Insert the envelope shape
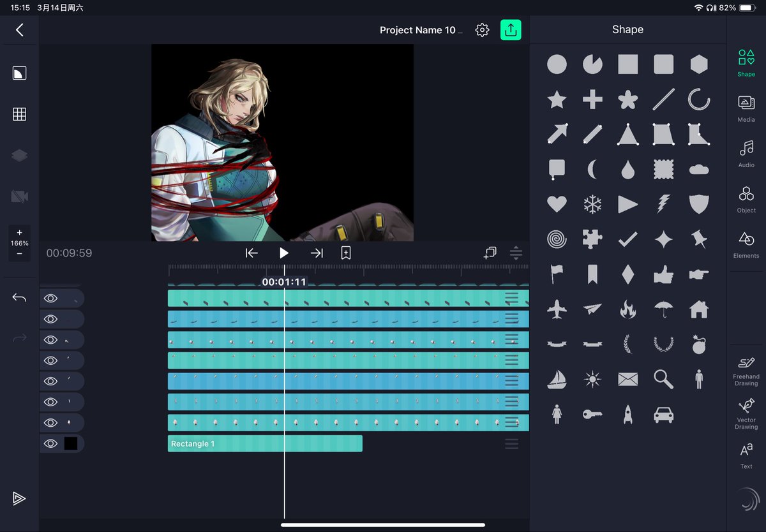 coord(628,380)
